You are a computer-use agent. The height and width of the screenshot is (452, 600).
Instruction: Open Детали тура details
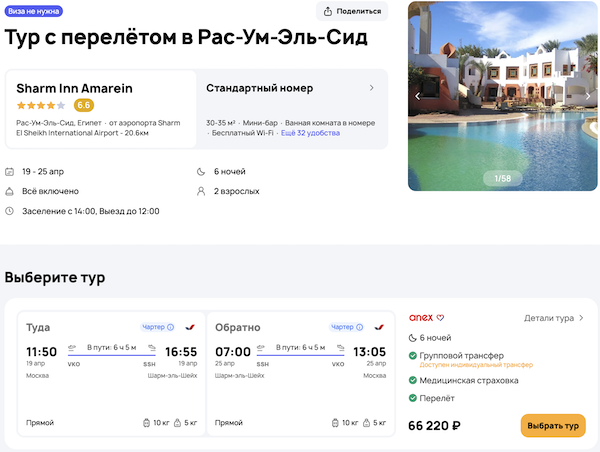(554, 318)
